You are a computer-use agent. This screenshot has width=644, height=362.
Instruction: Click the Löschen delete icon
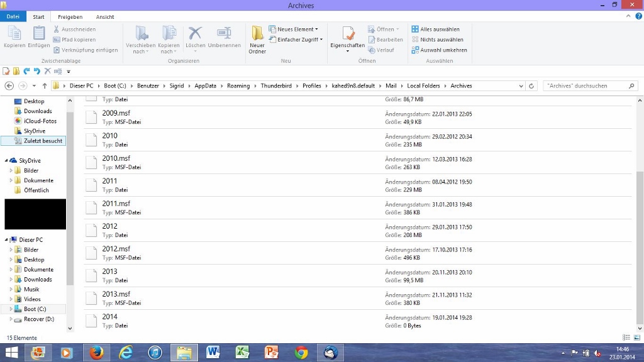tap(196, 36)
